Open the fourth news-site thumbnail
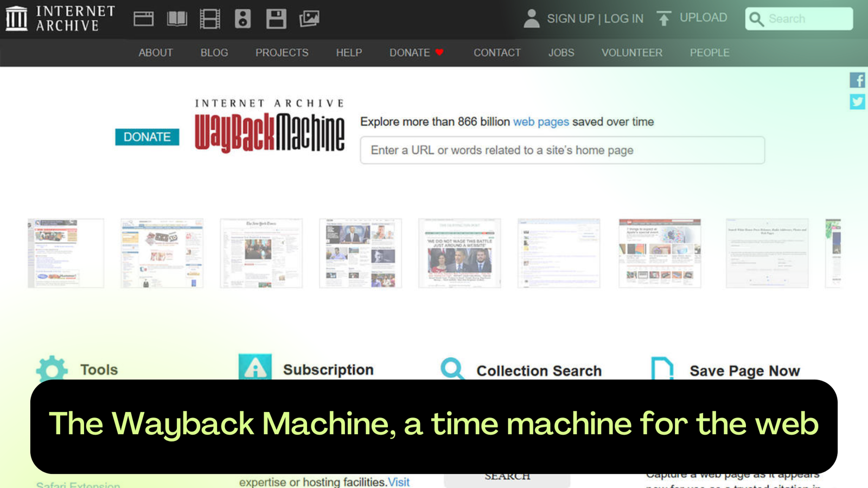 point(361,253)
